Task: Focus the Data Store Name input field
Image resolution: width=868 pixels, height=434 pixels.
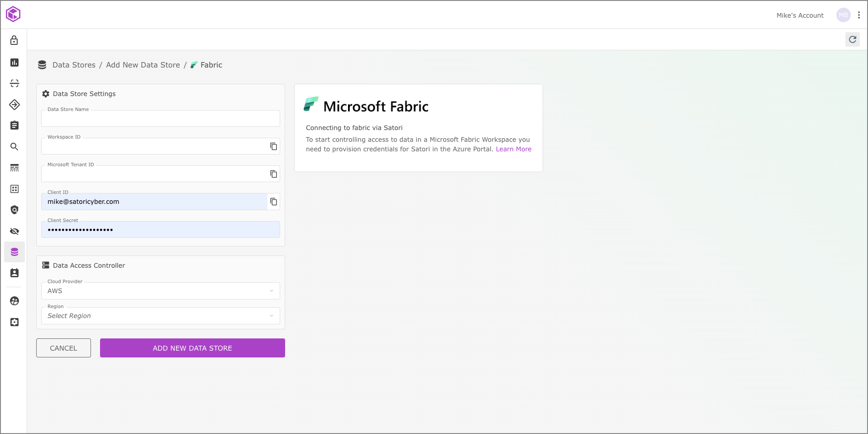Action: [x=160, y=119]
